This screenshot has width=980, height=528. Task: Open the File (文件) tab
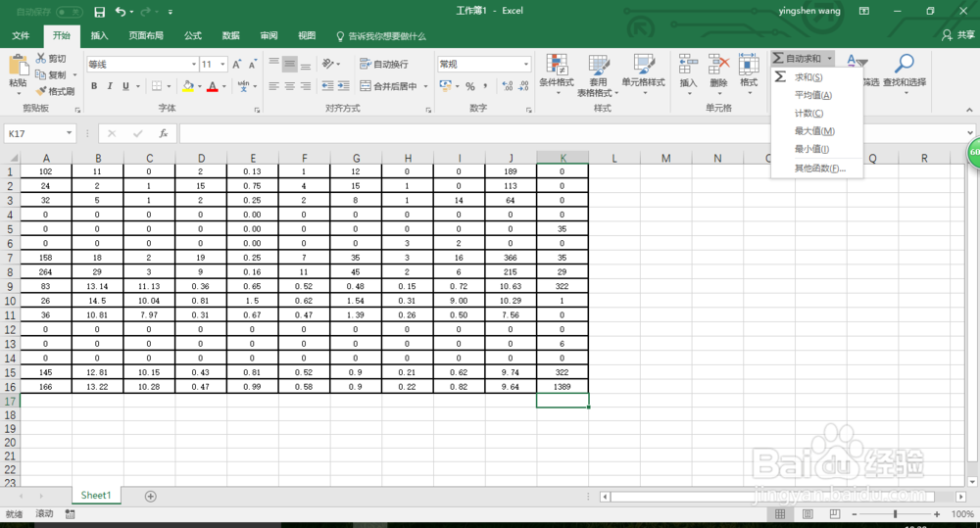(x=21, y=35)
